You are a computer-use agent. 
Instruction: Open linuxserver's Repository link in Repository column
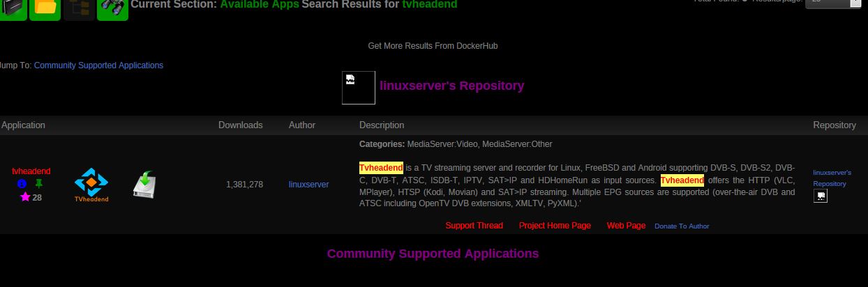(832, 178)
